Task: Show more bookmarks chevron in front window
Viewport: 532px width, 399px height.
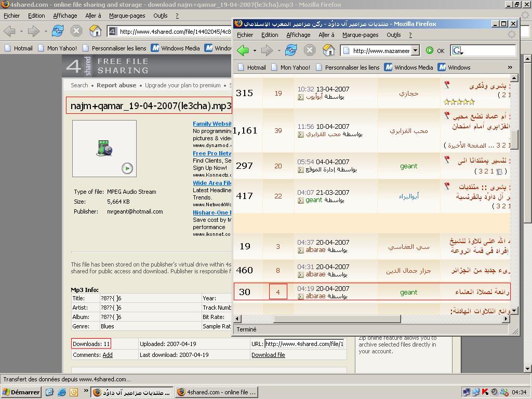Action: point(510,67)
